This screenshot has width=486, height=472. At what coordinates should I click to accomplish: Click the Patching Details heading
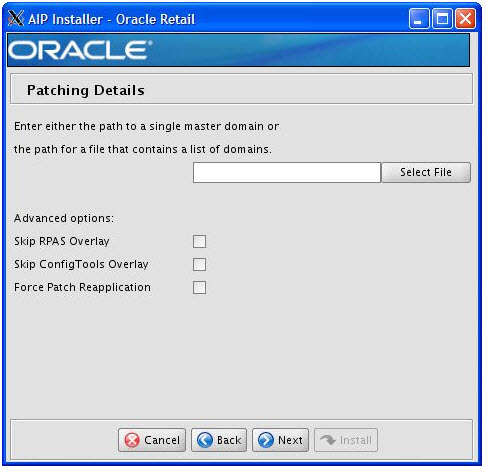click(x=86, y=90)
